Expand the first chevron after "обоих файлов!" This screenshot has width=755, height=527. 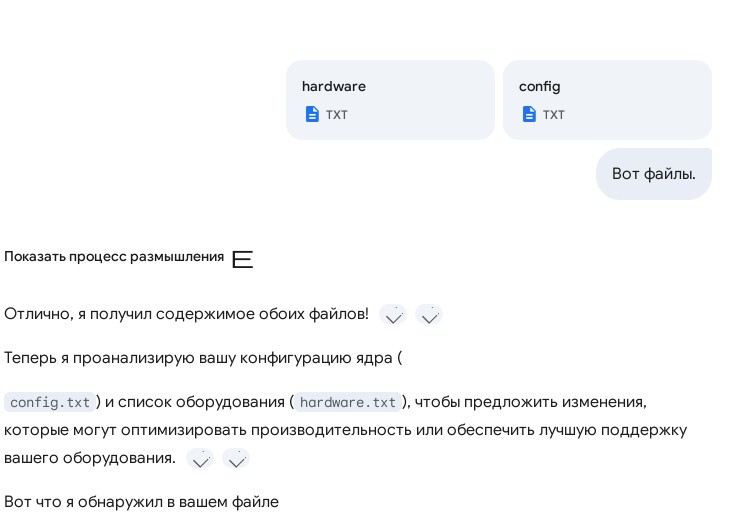[394, 316]
